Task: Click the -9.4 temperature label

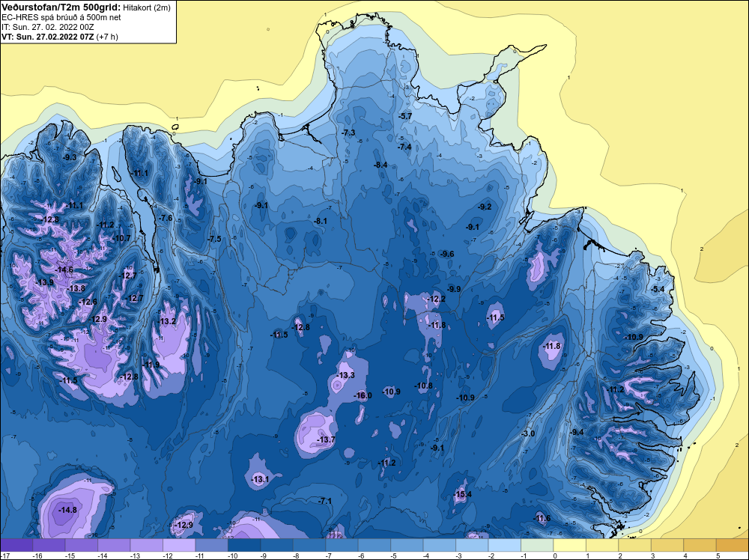Action: 577,432
